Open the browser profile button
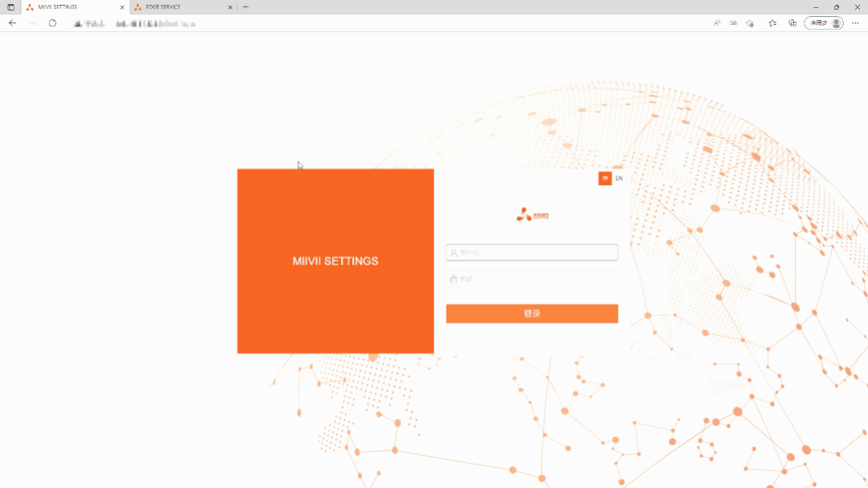 coord(824,23)
